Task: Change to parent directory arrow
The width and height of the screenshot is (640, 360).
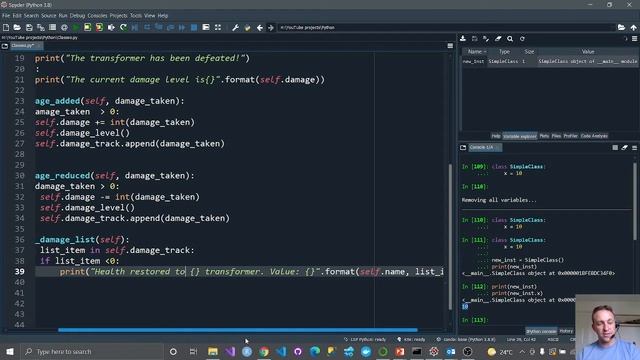Action: [633, 27]
